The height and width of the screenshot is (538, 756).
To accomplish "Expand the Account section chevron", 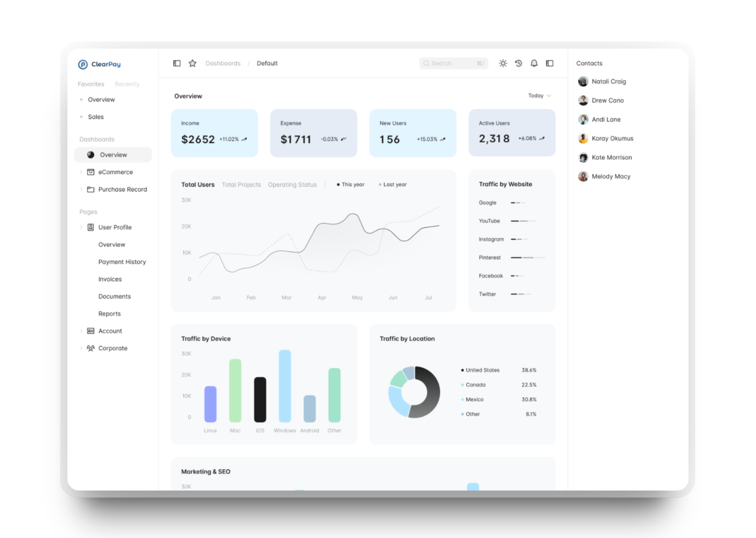I will click(81, 331).
